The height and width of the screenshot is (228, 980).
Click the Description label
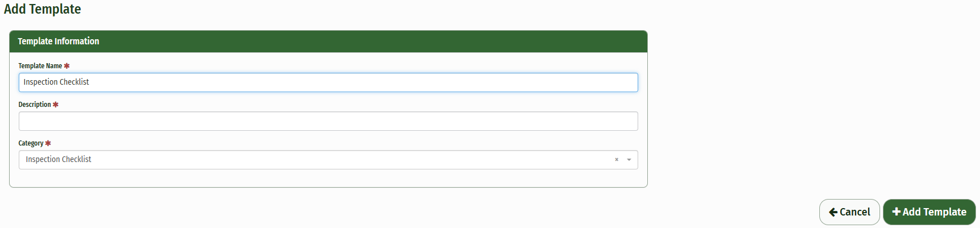[35, 105]
